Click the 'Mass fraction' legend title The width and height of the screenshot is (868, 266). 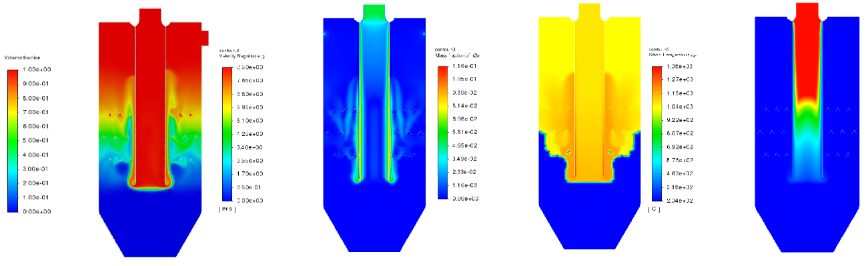point(457,55)
